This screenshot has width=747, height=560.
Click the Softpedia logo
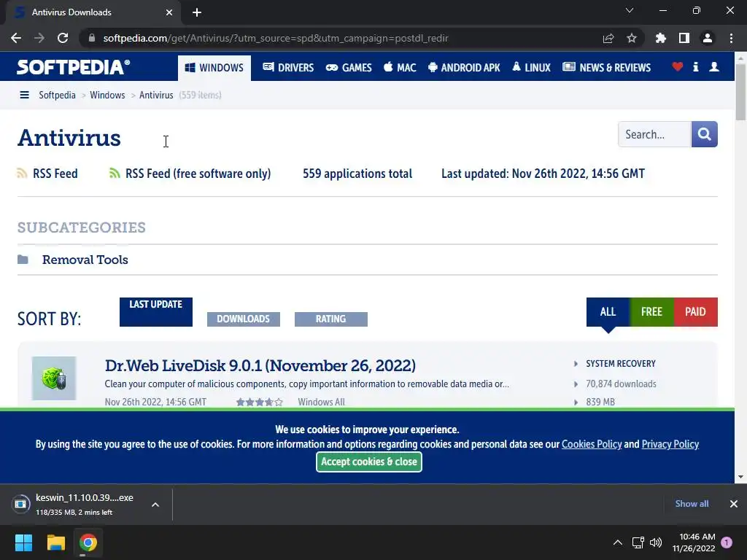pos(74,67)
